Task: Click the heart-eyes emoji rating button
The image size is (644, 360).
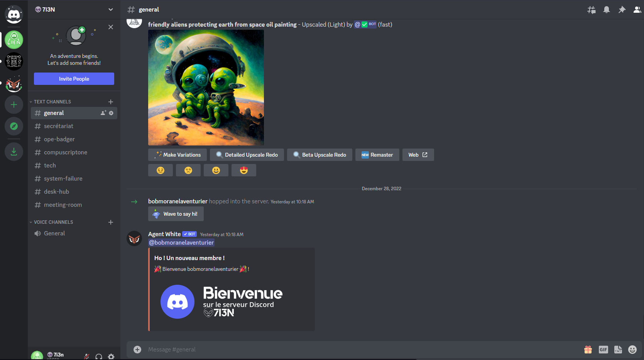Action: 244,170
